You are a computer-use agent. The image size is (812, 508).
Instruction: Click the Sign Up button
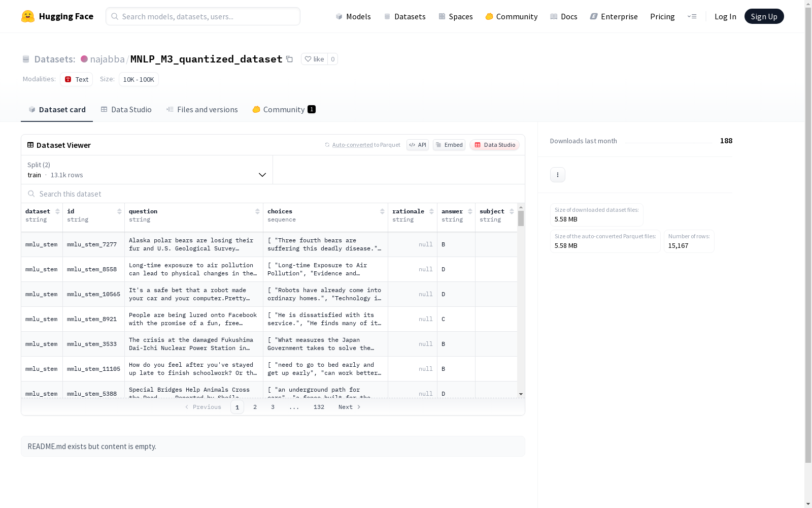coord(764,16)
